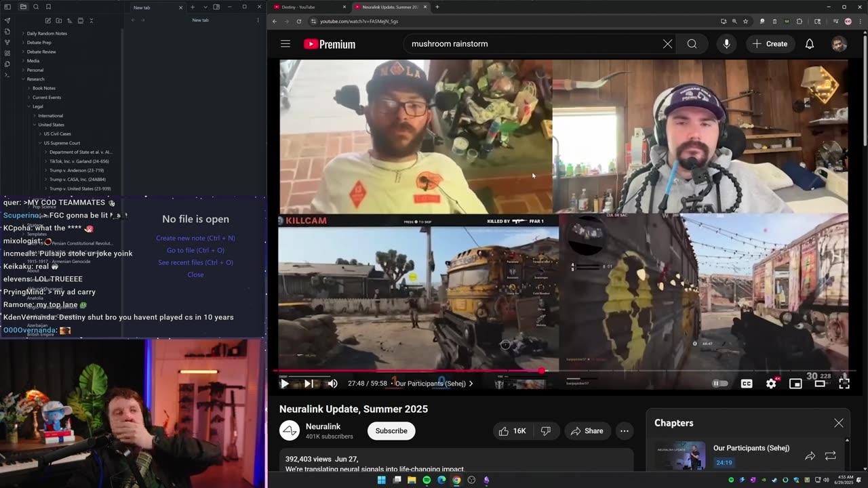Click the YouTube search magnifier button

click(x=692, y=44)
